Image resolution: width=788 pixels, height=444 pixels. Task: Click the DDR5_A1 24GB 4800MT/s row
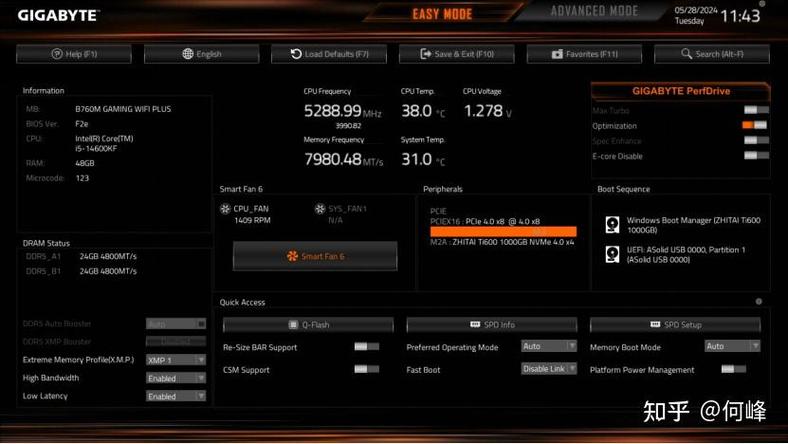click(81, 256)
